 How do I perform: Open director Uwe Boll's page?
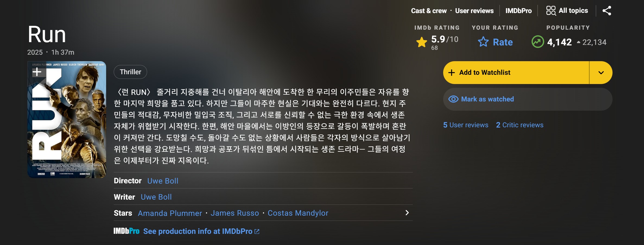point(163,181)
